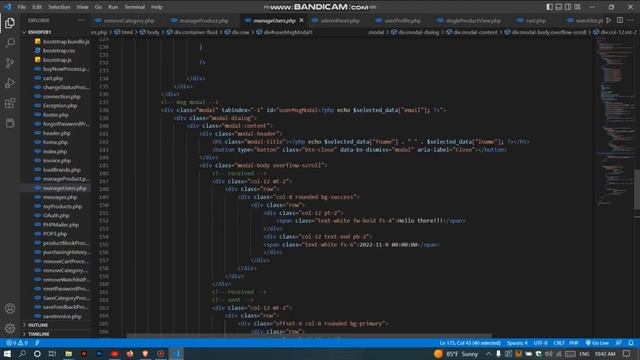Open the Run menu
This screenshot has width=640, height=360.
tap(113, 7)
